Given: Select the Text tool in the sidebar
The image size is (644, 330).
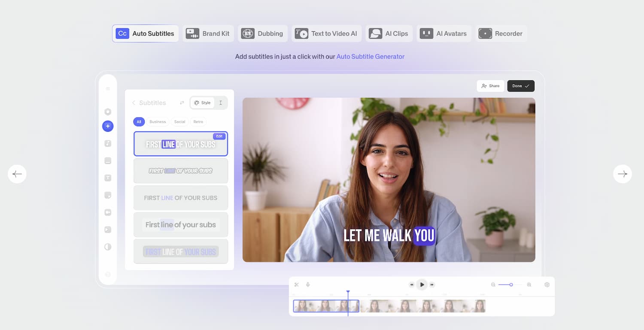Looking at the screenshot, I should pos(108,178).
